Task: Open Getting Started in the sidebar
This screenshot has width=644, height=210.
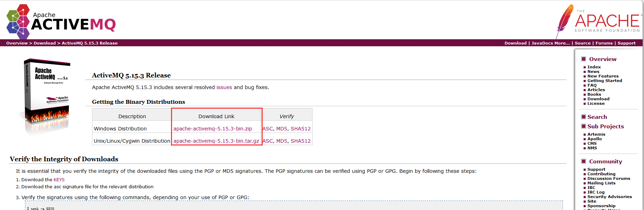Action: pyautogui.click(x=605, y=81)
